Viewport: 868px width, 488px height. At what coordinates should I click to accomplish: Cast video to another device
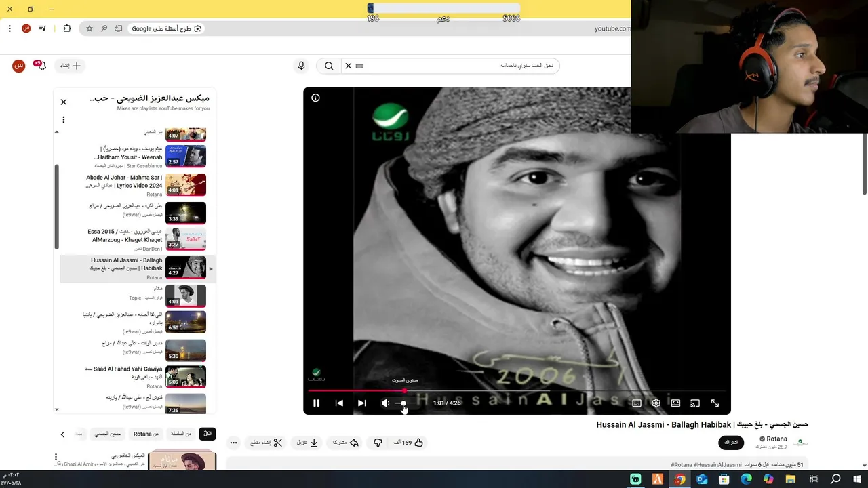[694, 403]
